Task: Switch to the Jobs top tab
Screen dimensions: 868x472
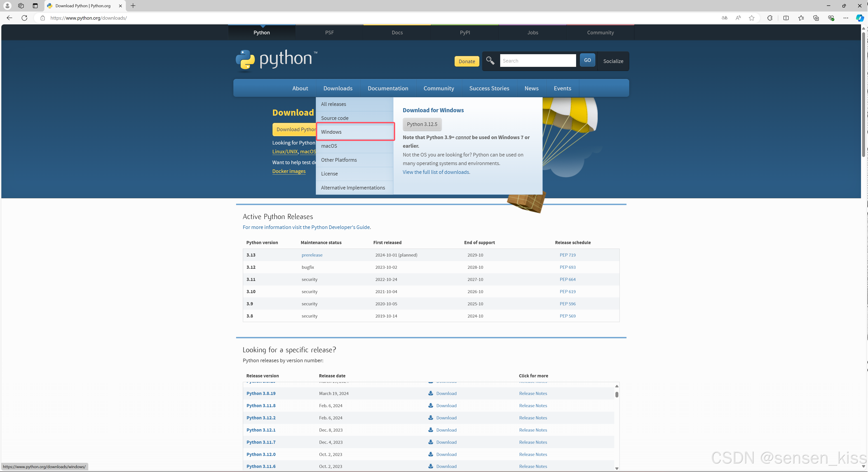Action: click(x=533, y=32)
